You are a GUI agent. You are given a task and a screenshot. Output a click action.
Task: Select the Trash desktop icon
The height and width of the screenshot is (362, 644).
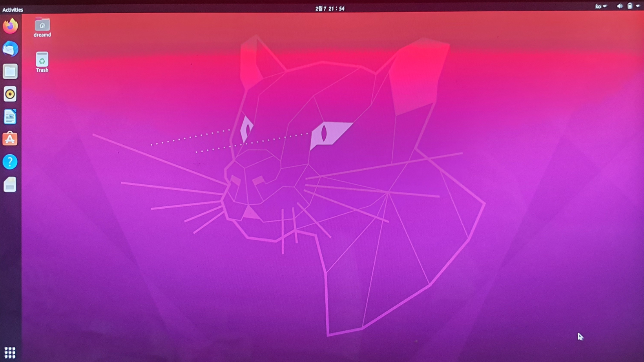(42, 62)
